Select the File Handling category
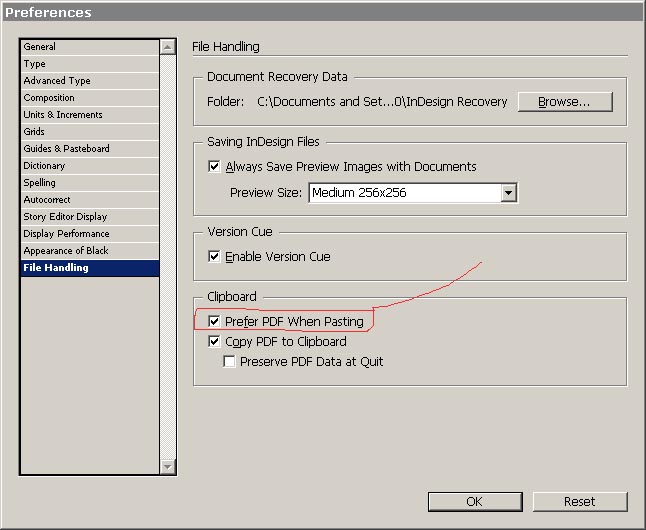The width and height of the screenshot is (646, 530). click(x=89, y=268)
